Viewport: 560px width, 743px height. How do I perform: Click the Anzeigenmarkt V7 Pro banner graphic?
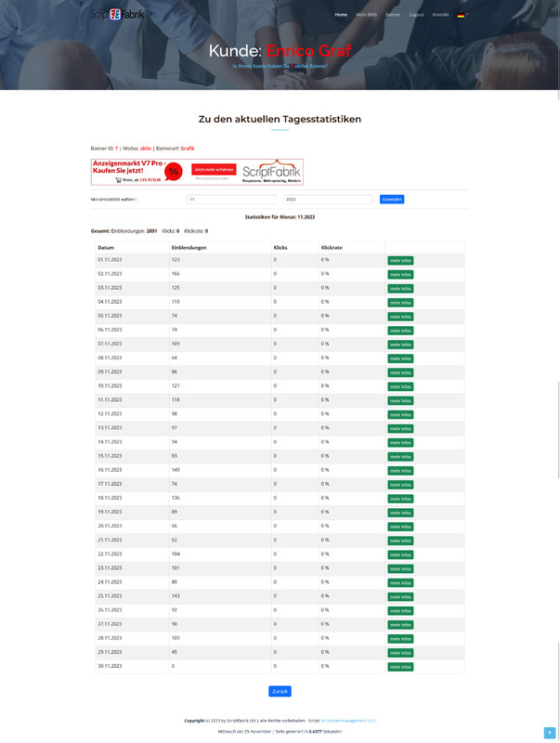coord(197,172)
